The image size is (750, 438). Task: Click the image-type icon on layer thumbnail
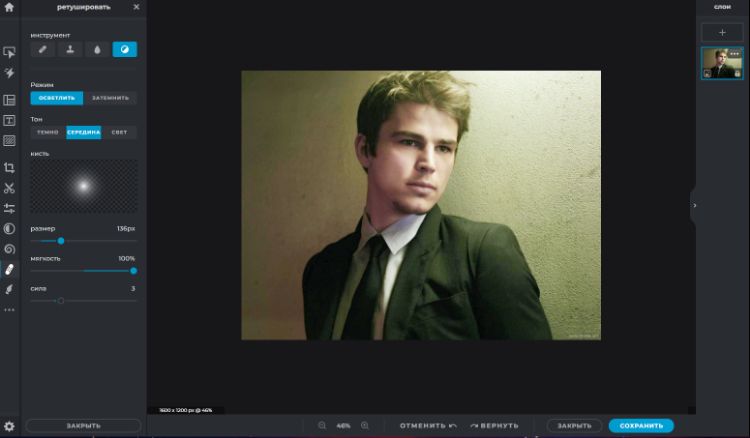707,74
